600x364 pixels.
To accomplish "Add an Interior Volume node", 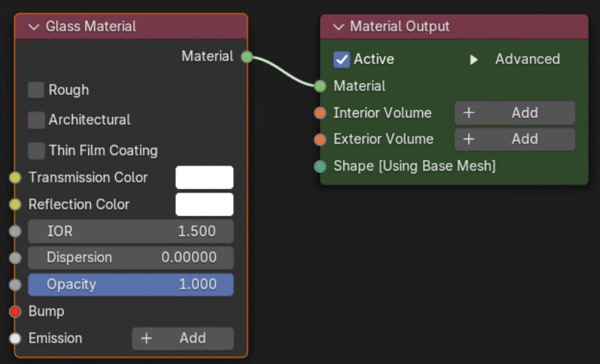I will 515,113.
